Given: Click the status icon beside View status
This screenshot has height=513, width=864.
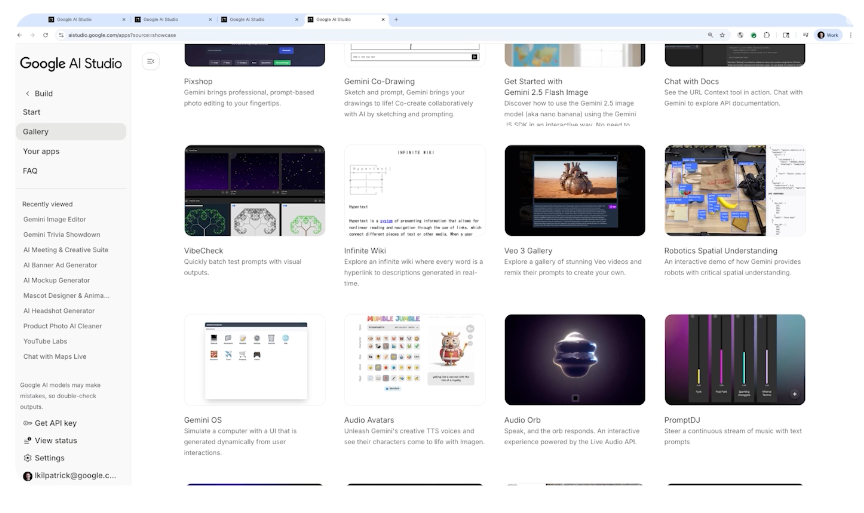Looking at the screenshot, I should click(x=28, y=441).
